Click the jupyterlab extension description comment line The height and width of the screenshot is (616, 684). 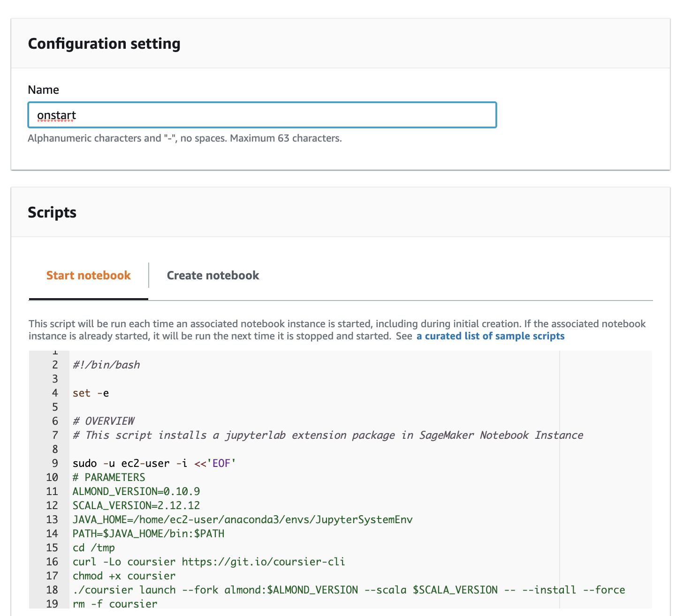pyautogui.click(x=327, y=435)
